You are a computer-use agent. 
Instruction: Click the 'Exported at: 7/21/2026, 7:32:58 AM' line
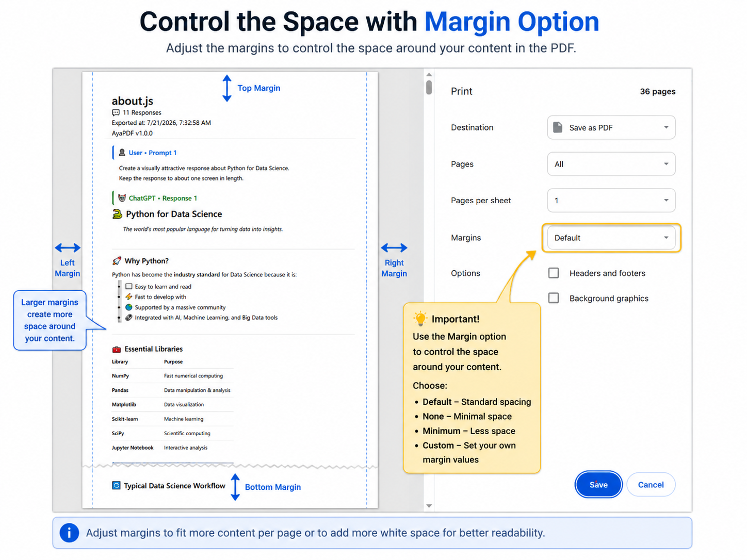point(161,123)
